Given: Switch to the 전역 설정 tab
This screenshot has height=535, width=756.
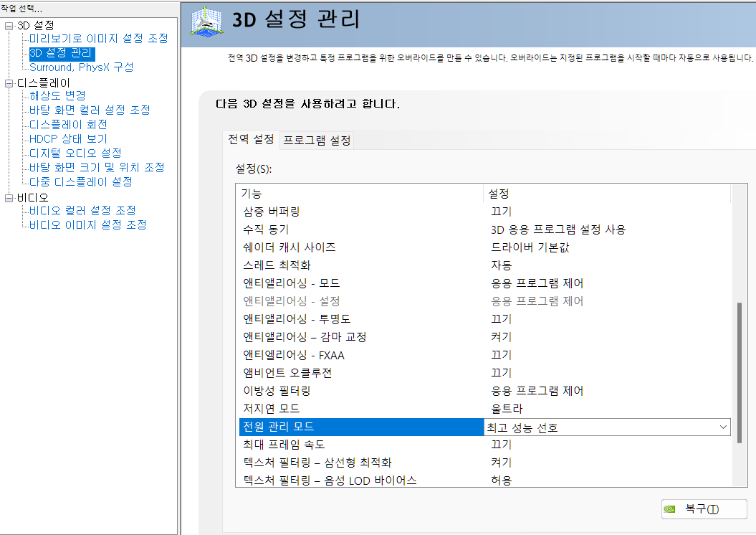Looking at the screenshot, I should coord(251,140).
